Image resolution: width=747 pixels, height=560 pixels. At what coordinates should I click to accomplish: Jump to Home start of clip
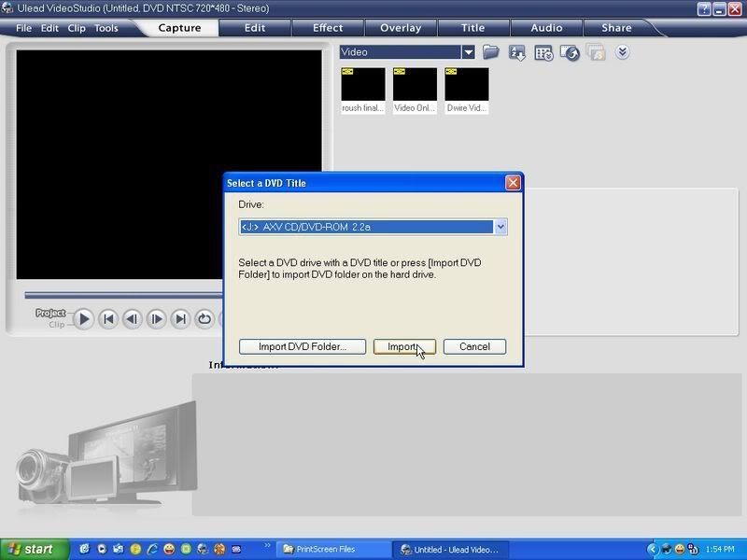click(108, 319)
